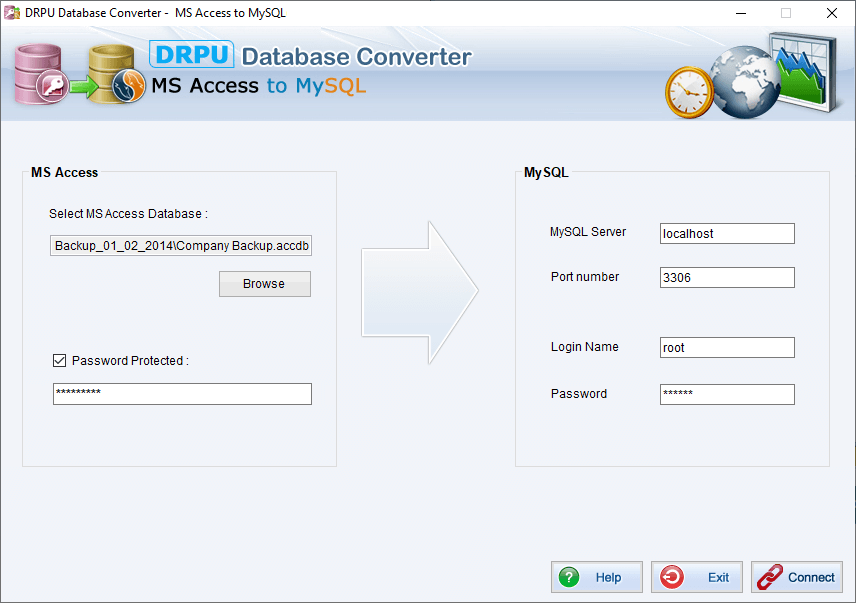Viewport: 856px width, 603px height.
Task: Click the 'Select MS Access Database :' label
Action: click(x=128, y=214)
